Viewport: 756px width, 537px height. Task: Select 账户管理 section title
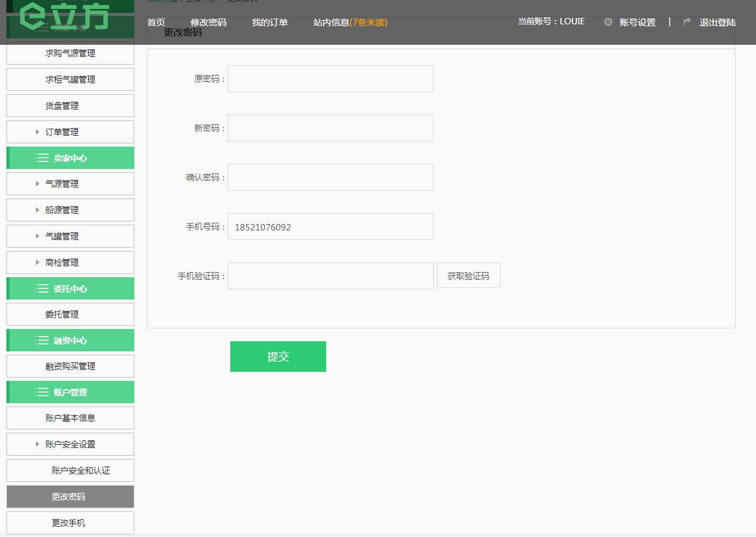click(x=70, y=392)
